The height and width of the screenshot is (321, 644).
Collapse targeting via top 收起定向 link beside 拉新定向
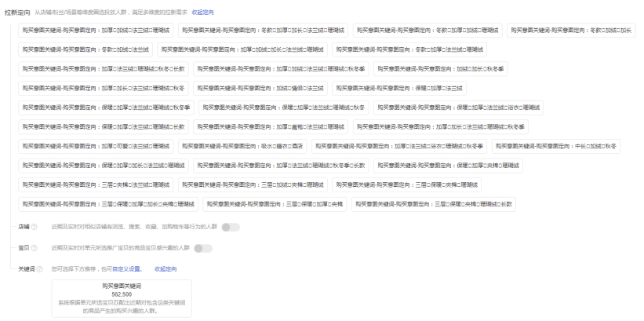pos(203,13)
